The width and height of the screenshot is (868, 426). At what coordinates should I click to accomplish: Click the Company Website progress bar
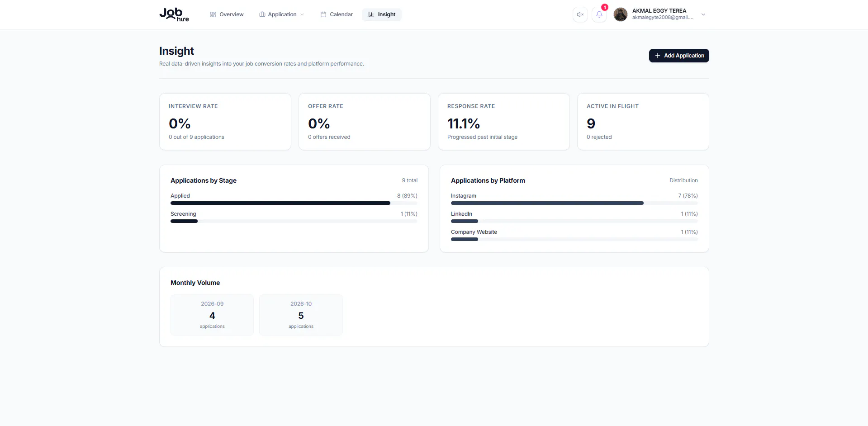(x=574, y=239)
